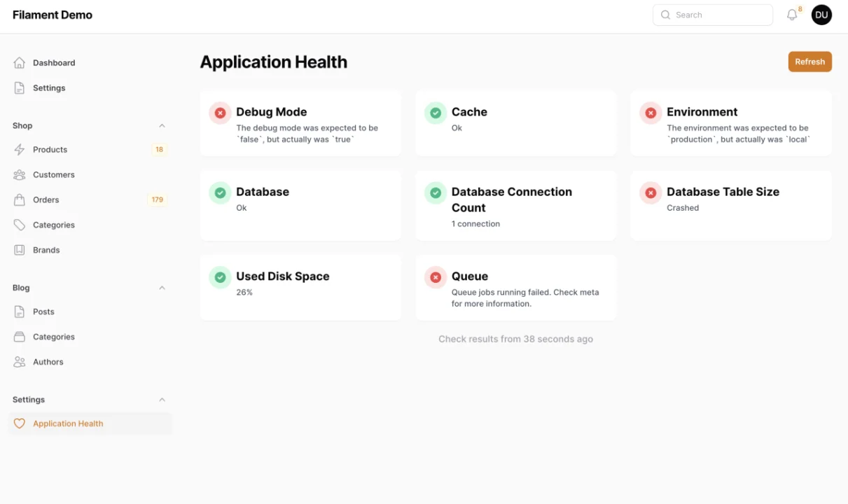Click the Customers people icon
848x504 pixels.
[x=20, y=174]
